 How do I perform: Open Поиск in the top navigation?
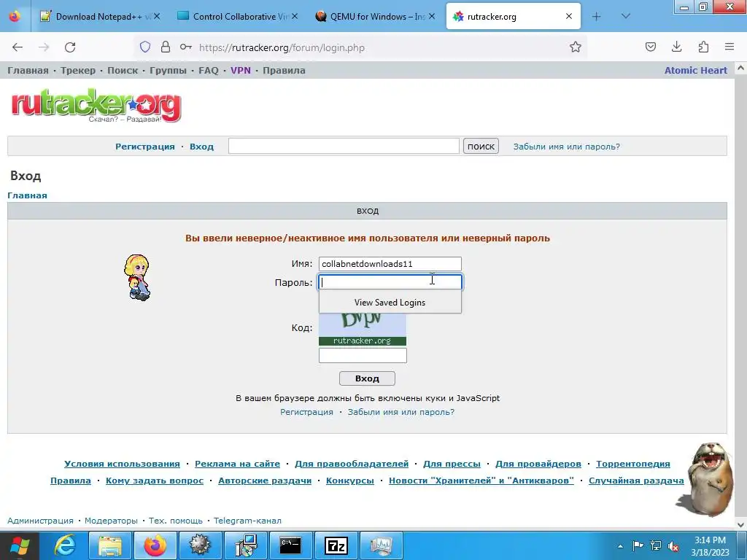coord(123,71)
